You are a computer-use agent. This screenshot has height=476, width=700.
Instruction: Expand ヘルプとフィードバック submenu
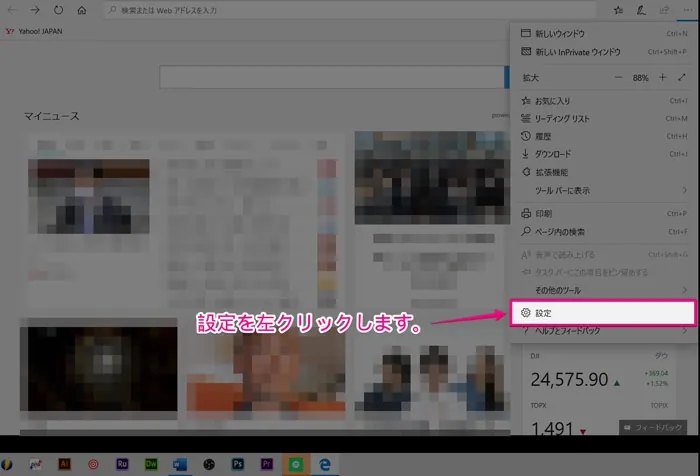point(604,331)
